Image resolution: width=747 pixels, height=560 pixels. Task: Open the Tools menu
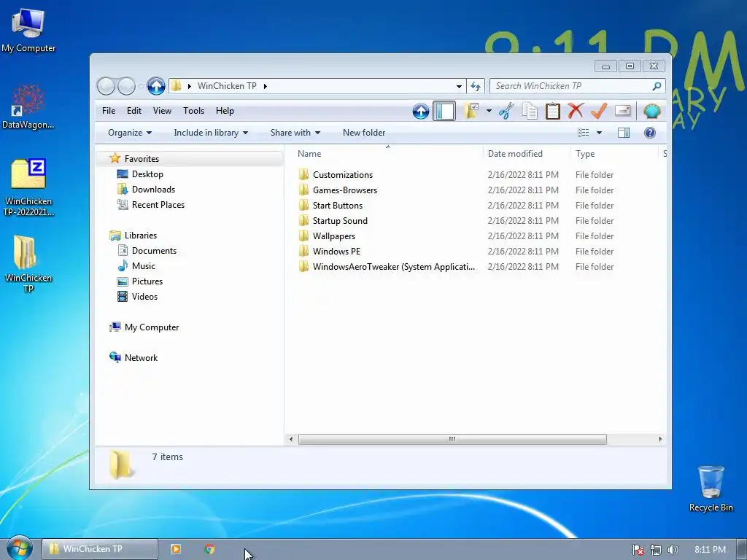tap(193, 111)
